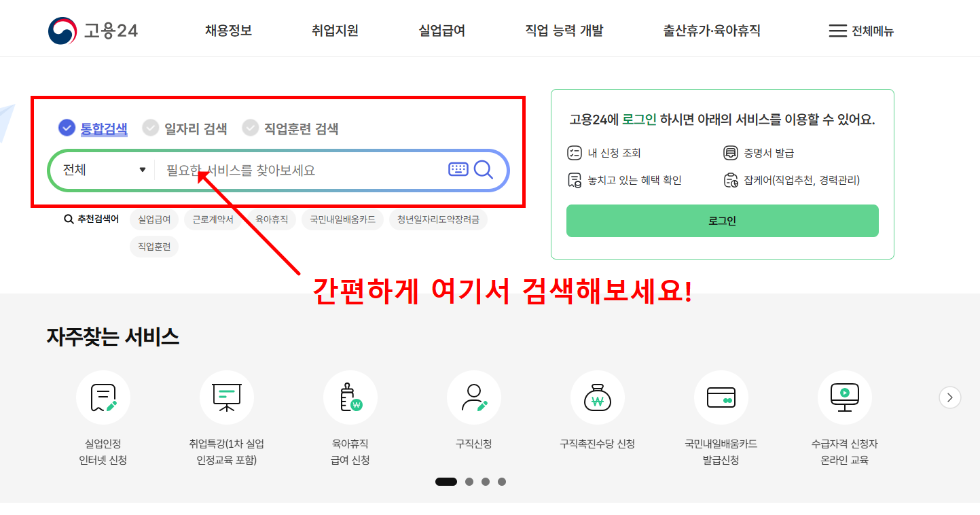Advance the service carousel with the right chevron
This screenshot has width=980, height=515.
coord(949,397)
